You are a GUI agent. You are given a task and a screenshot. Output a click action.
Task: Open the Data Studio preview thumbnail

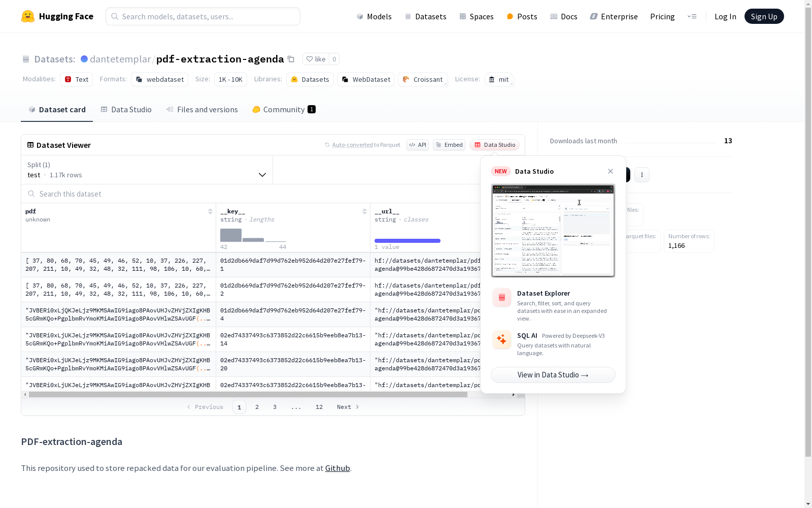pyautogui.click(x=553, y=231)
